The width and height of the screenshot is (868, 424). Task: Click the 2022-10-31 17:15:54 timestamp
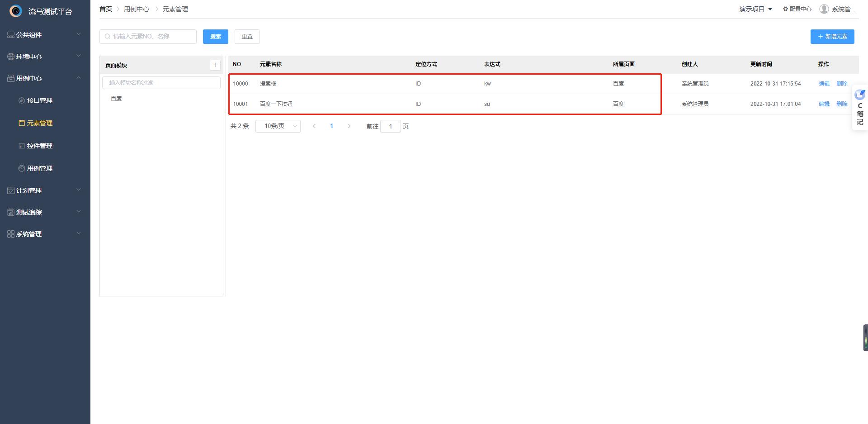click(x=775, y=84)
